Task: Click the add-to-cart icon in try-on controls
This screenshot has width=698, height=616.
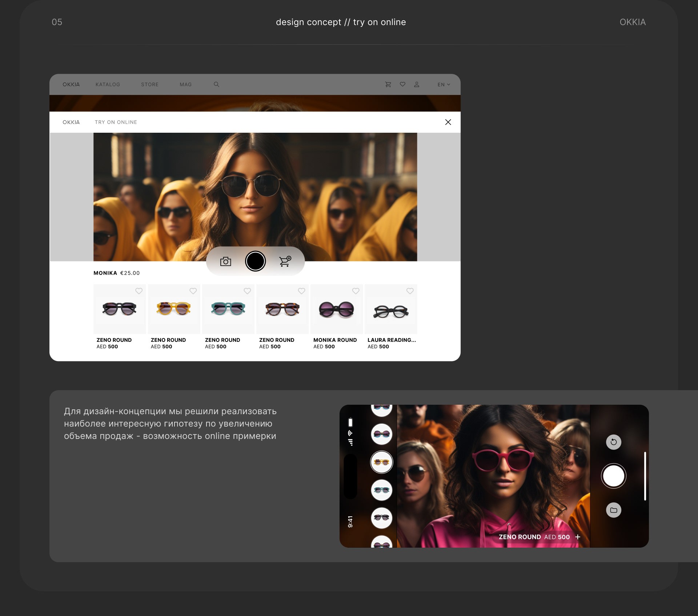Action: click(285, 261)
